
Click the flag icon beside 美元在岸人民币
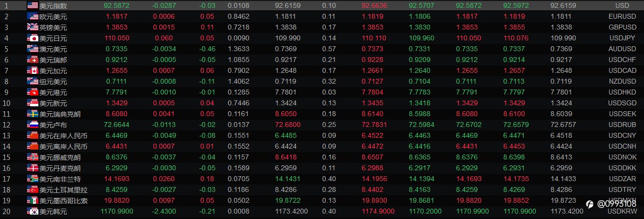point(32,135)
